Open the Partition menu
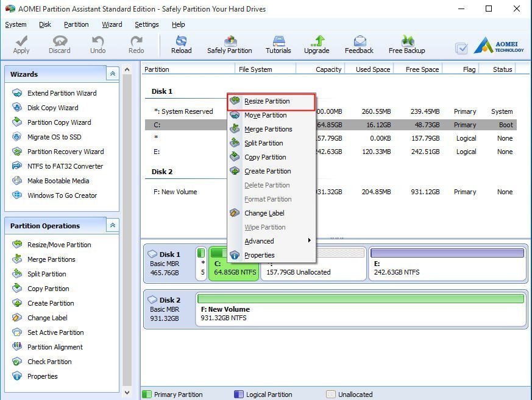The image size is (532, 400). pos(76,24)
